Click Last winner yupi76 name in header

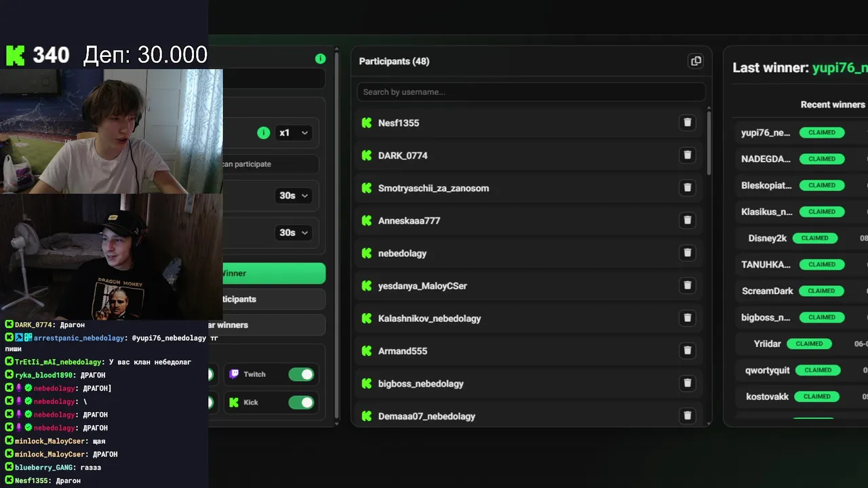pos(840,68)
